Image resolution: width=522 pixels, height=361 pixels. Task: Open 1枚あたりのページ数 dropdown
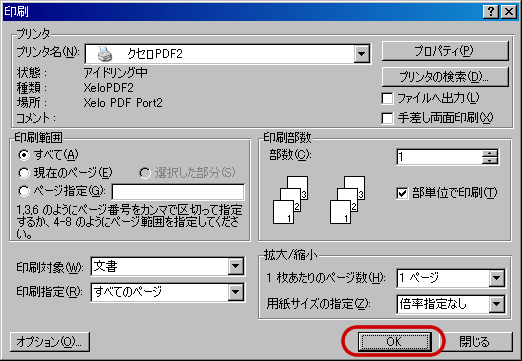tap(497, 278)
